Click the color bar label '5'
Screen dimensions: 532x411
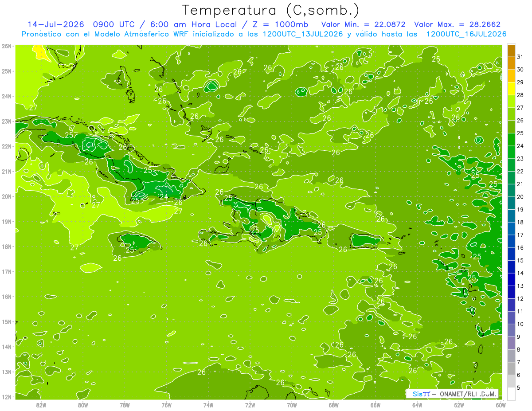[x=519, y=388]
